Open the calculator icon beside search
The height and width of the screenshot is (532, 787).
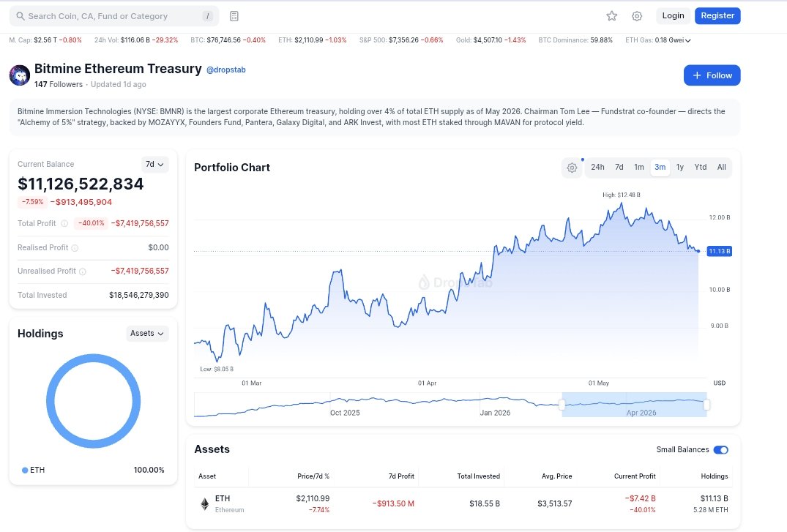(234, 16)
